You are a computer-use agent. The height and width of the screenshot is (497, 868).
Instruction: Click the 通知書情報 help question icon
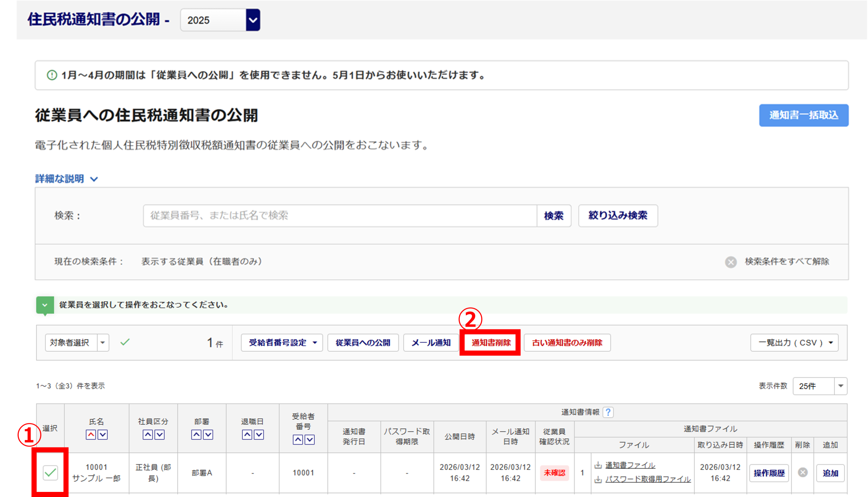click(608, 412)
